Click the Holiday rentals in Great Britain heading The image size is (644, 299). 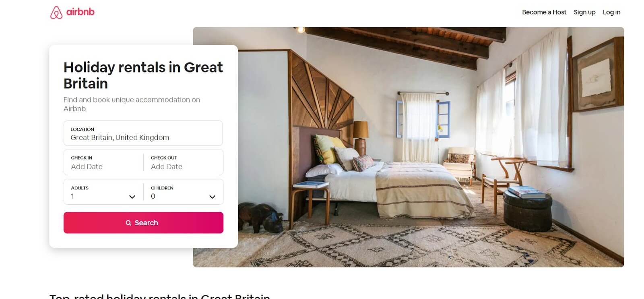tap(143, 75)
